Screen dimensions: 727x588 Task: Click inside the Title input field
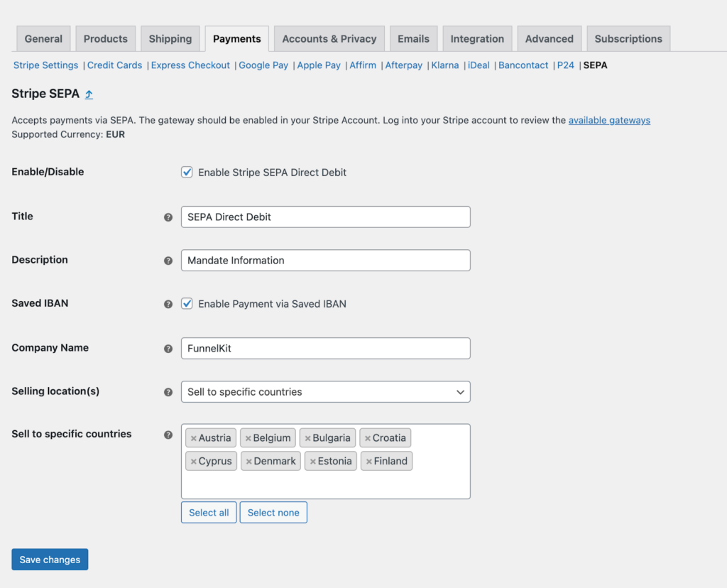tap(325, 217)
